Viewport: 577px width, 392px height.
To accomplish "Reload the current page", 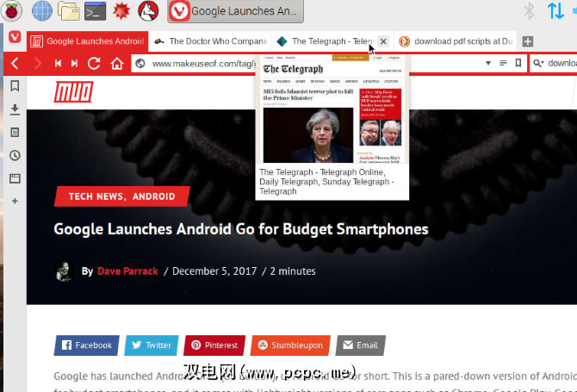I will [94, 63].
